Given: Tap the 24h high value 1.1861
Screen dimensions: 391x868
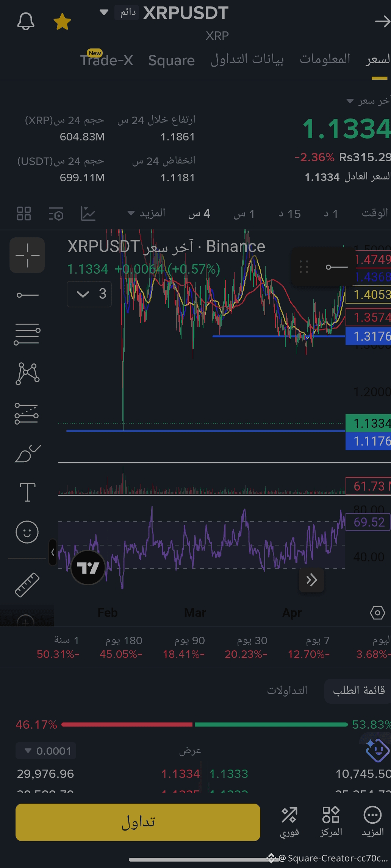Looking at the screenshot, I should point(177,137).
